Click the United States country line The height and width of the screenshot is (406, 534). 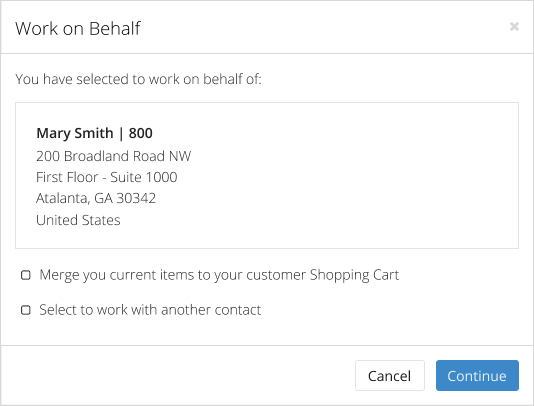pos(78,220)
